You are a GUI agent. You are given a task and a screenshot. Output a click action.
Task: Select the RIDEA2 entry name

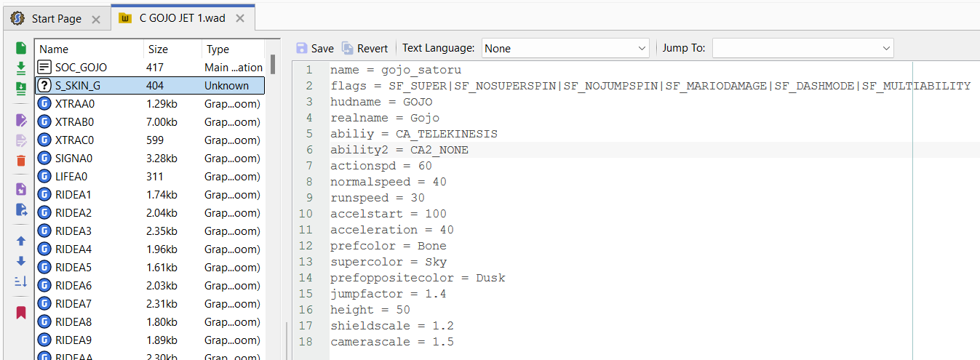coord(73,212)
